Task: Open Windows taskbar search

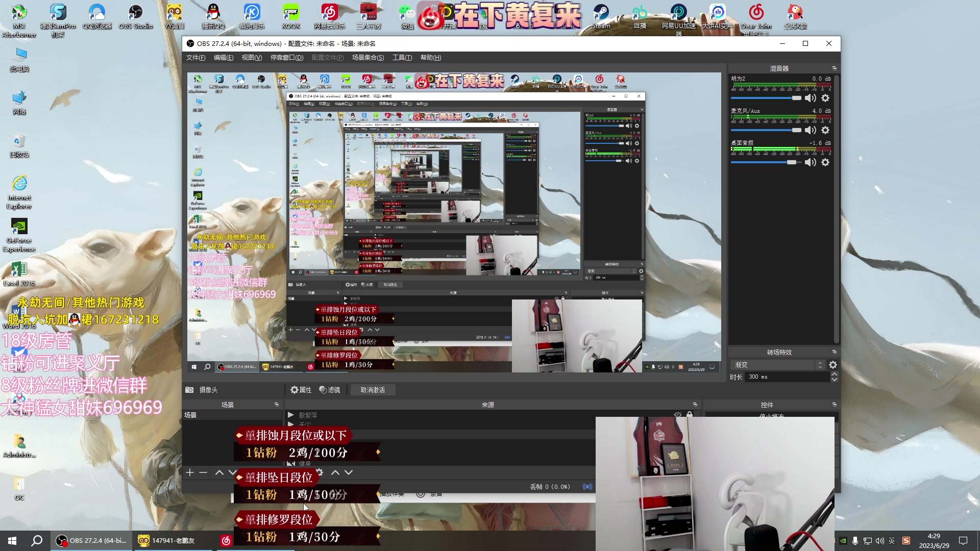Action: (x=37, y=541)
